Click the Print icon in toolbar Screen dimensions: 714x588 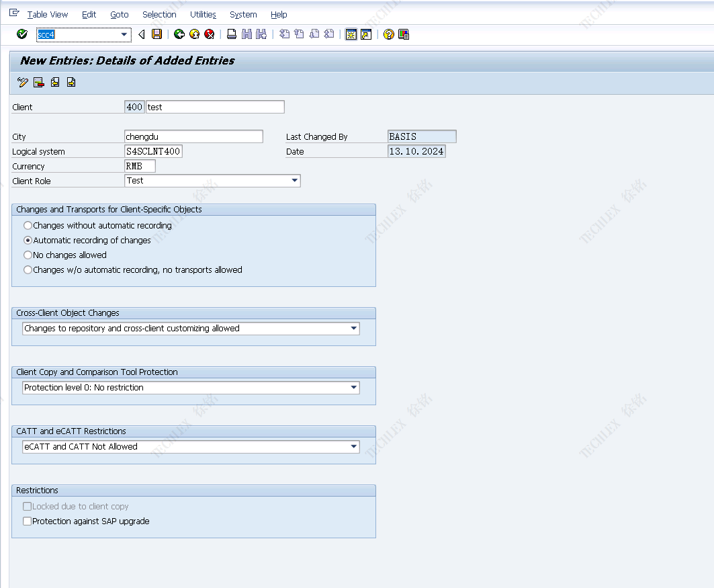point(231,34)
